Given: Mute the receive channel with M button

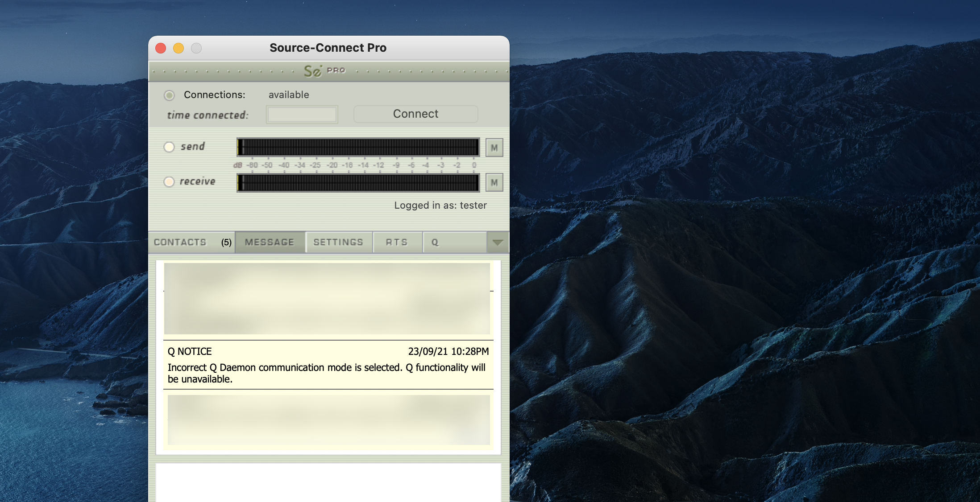Looking at the screenshot, I should tap(494, 182).
